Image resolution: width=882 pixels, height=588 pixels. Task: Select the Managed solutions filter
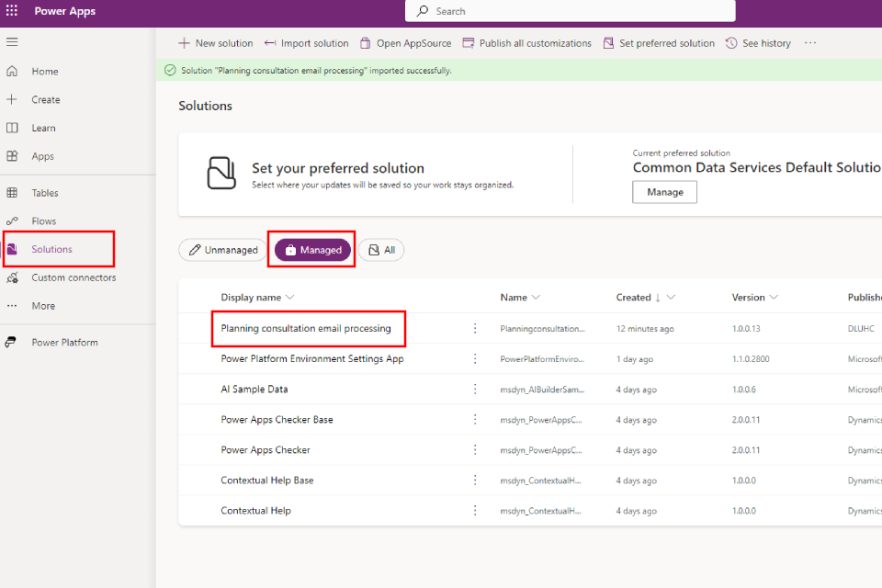(312, 250)
